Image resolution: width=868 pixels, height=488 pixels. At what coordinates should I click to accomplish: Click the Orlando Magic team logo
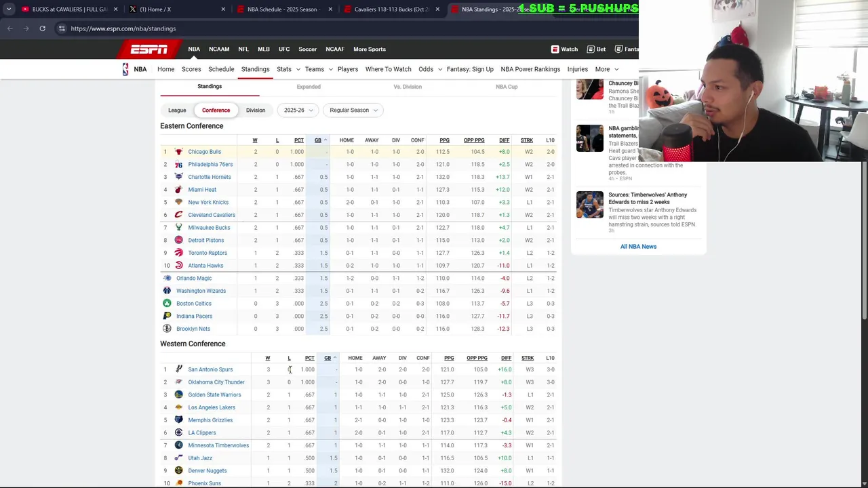[x=167, y=278]
